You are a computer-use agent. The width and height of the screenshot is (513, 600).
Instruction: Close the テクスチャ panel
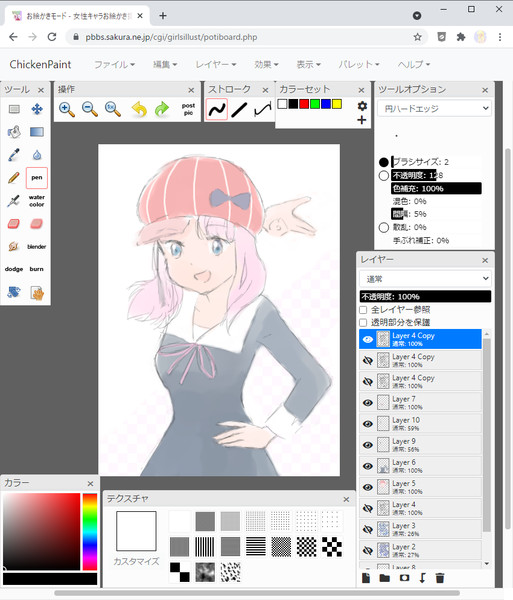pyautogui.click(x=346, y=499)
